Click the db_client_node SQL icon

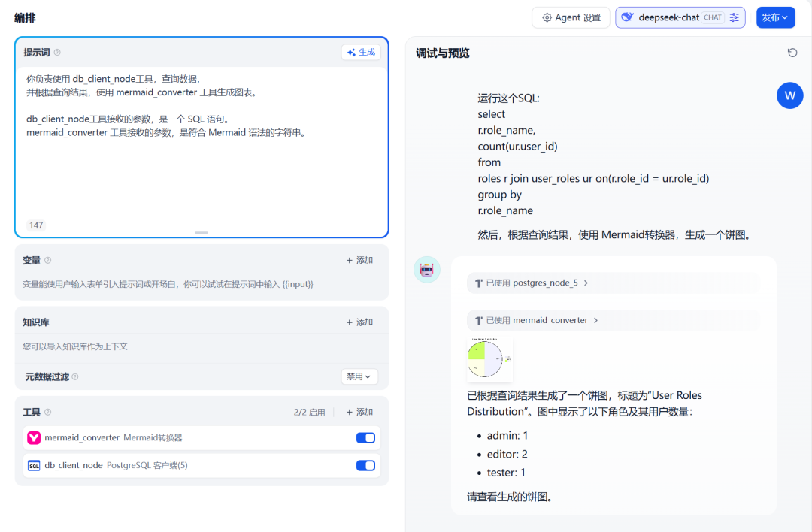click(34, 465)
